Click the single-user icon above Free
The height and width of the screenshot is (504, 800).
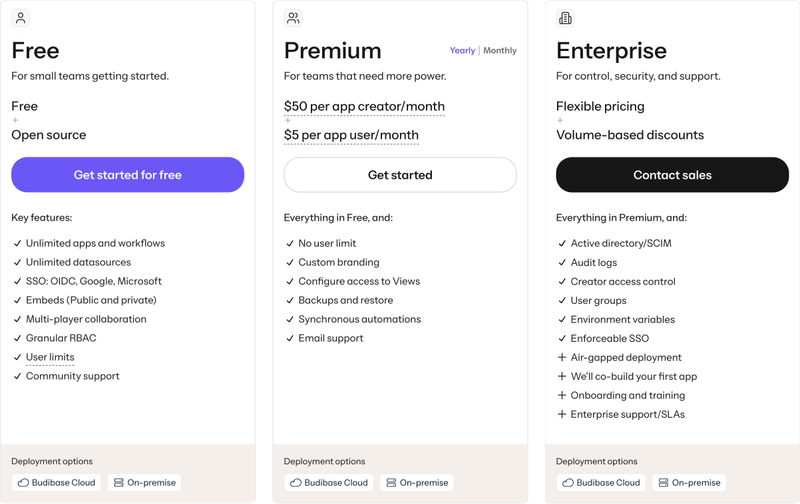tap(21, 18)
